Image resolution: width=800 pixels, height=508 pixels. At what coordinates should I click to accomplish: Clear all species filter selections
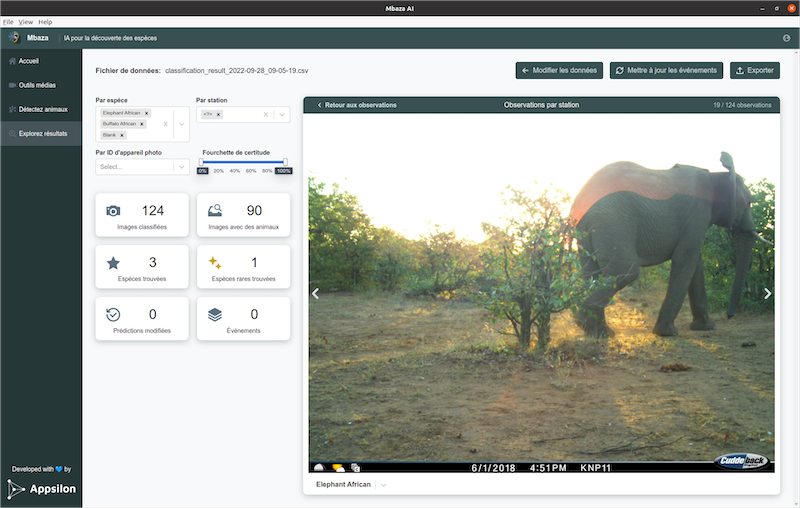165,124
